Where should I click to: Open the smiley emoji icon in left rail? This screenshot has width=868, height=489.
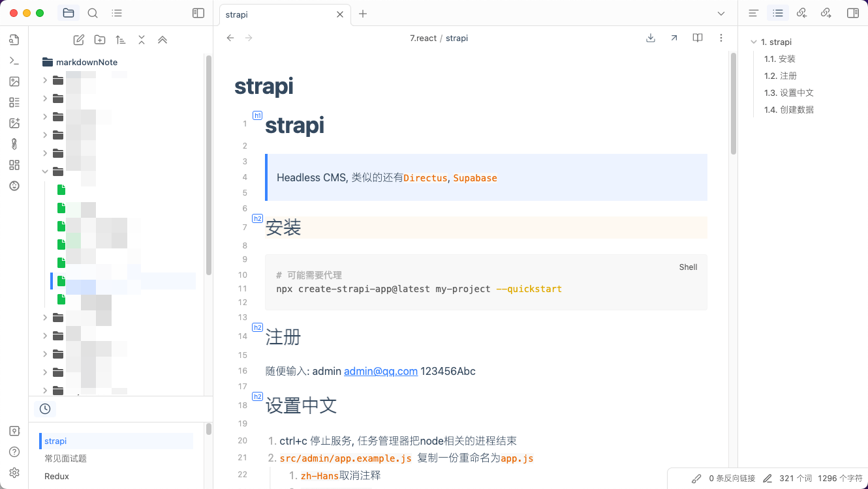[x=14, y=186]
